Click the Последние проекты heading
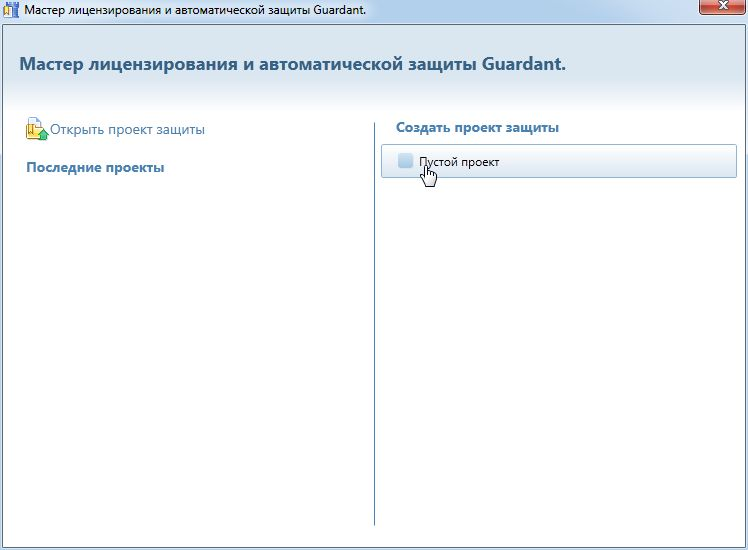Viewport: 748px width, 550px height. click(95, 167)
